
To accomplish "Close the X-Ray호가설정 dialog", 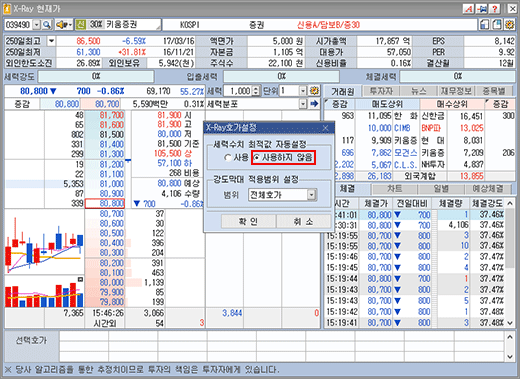I will tap(325, 128).
